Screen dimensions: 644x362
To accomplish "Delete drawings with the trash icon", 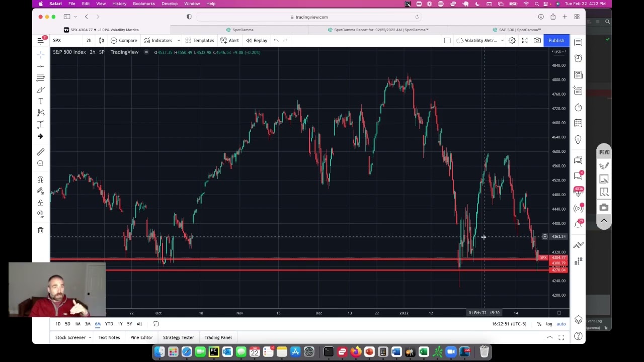I will (x=41, y=230).
